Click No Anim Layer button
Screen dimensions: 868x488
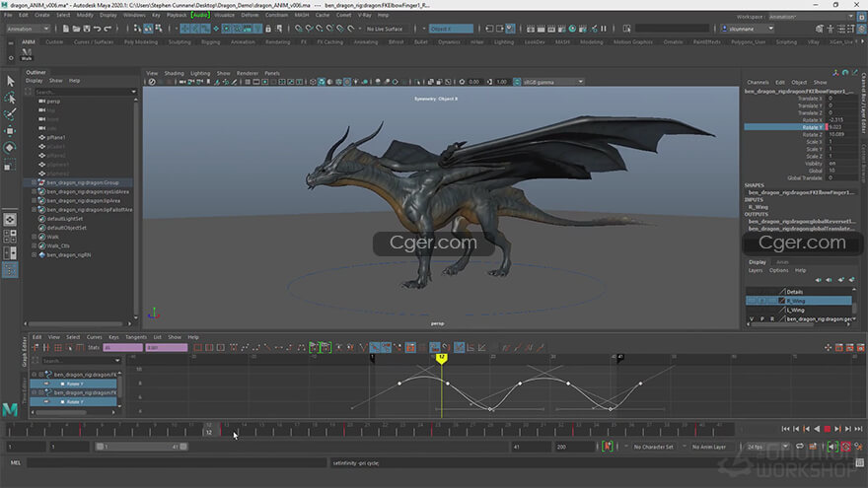coord(708,447)
